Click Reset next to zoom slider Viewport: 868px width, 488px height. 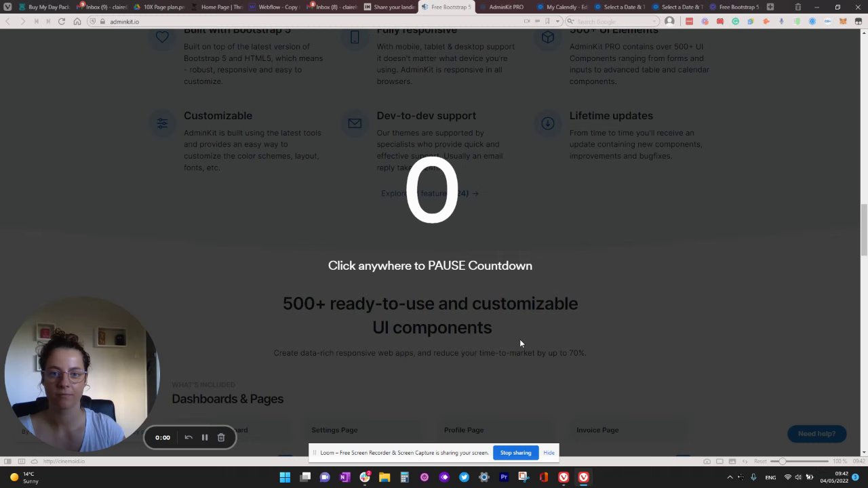760,462
